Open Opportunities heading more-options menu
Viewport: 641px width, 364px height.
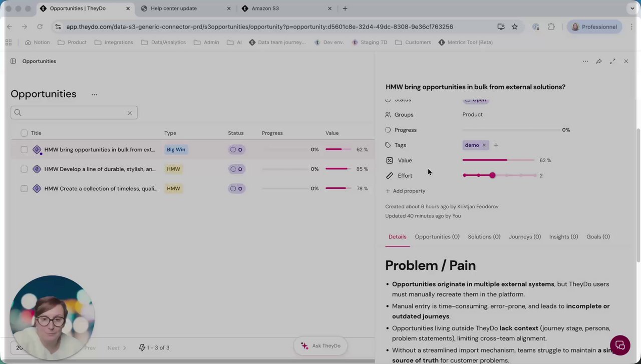94,94
